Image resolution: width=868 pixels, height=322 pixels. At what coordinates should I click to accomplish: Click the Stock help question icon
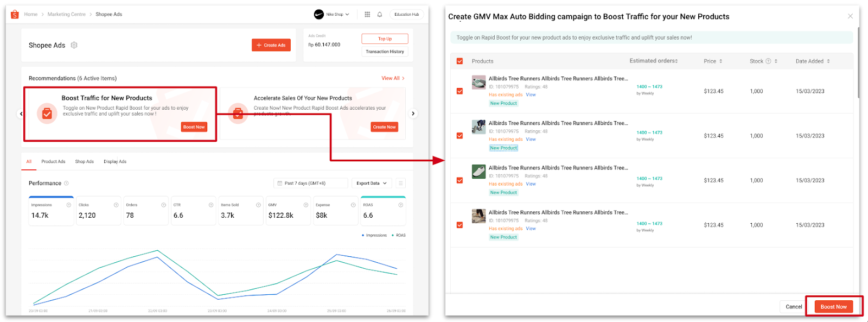pyautogui.click(x=768, y=61)
